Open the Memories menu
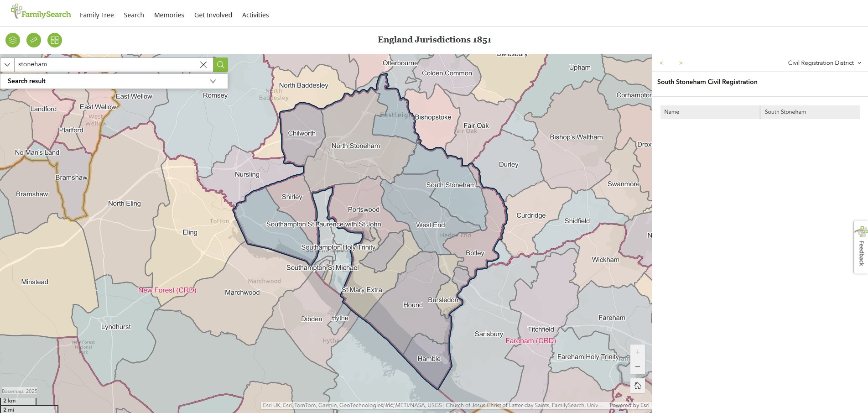 click(x=169, y=15)
